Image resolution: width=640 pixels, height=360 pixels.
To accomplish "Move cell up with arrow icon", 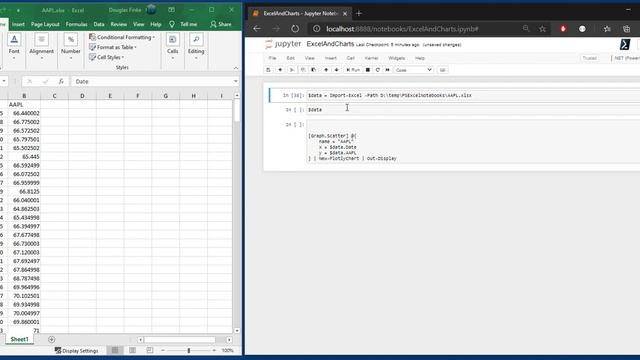I will (326, 70).
